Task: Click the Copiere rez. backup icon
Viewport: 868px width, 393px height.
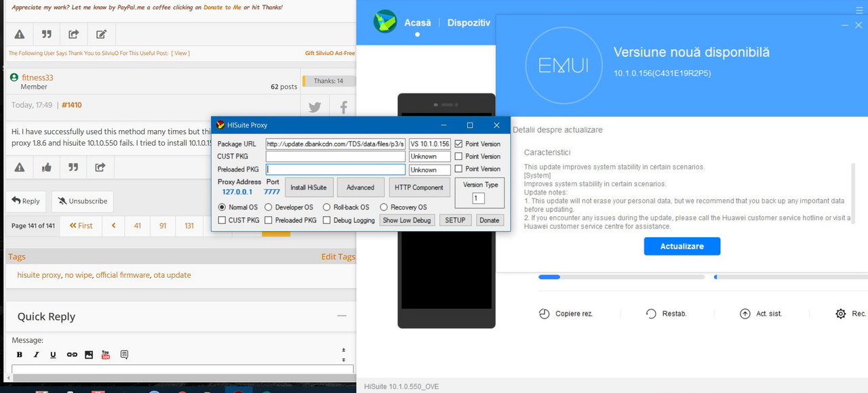Action: [x=544, y=314]
